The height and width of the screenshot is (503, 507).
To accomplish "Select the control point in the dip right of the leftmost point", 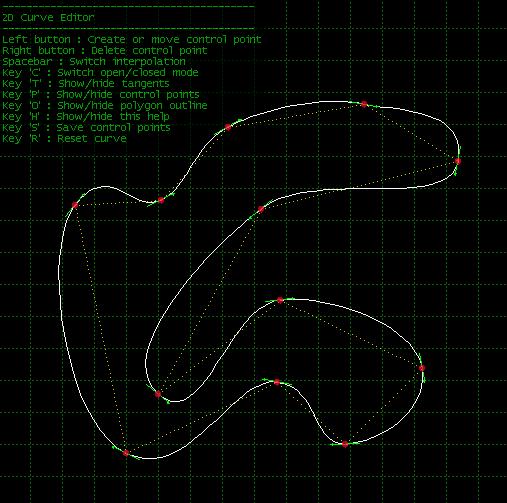I will pos(161,200).
